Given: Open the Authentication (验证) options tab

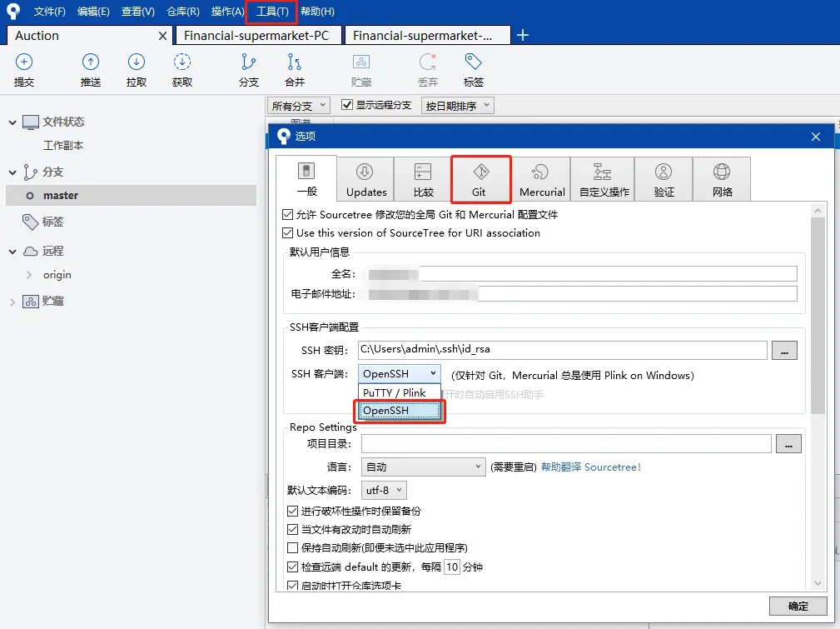Looking at the screenshot, I should [x=664, y=180].
